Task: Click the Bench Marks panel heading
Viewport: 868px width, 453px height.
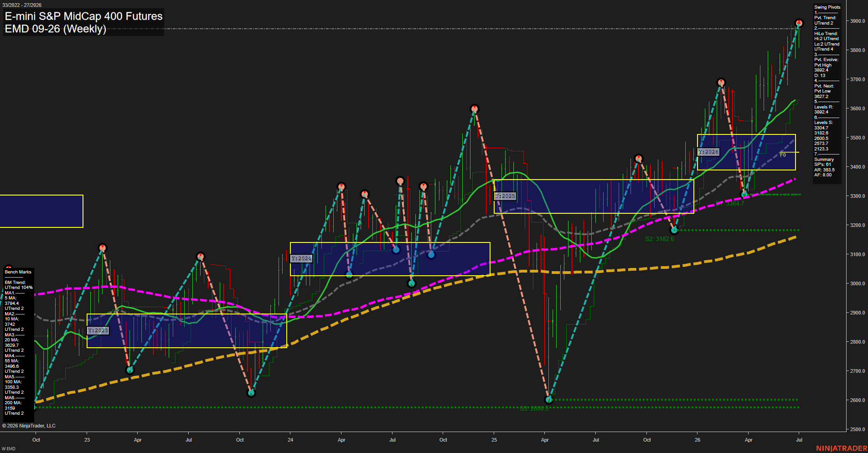Action: click(x=18, y=272)
